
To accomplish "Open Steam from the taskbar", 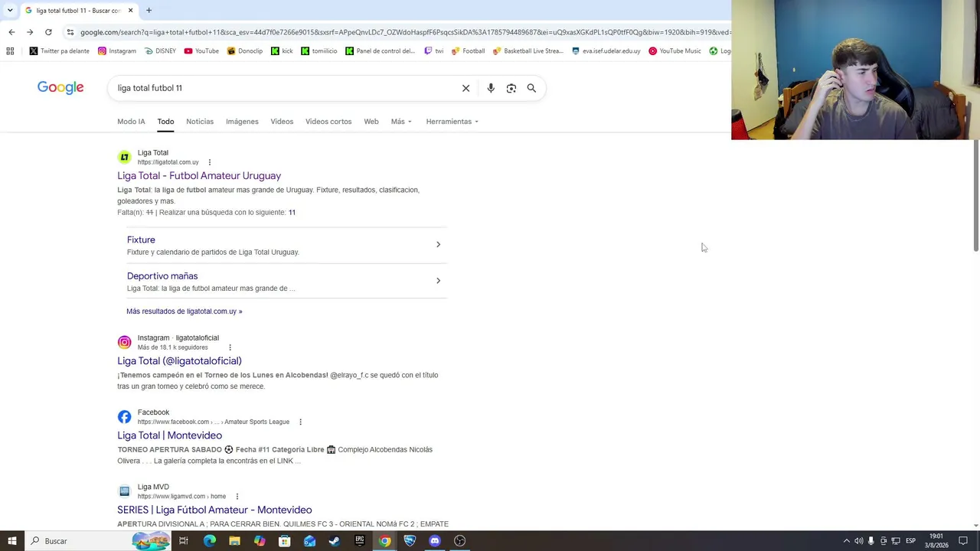I will pyautogui.click(x=335, y=541).
